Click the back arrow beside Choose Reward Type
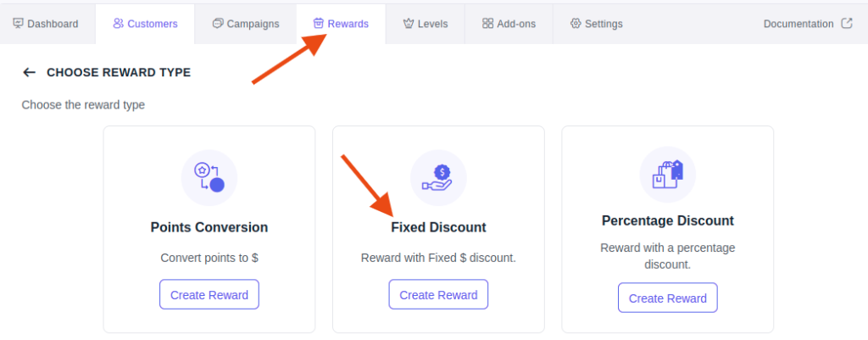868x340 pixels. [30, 73]
